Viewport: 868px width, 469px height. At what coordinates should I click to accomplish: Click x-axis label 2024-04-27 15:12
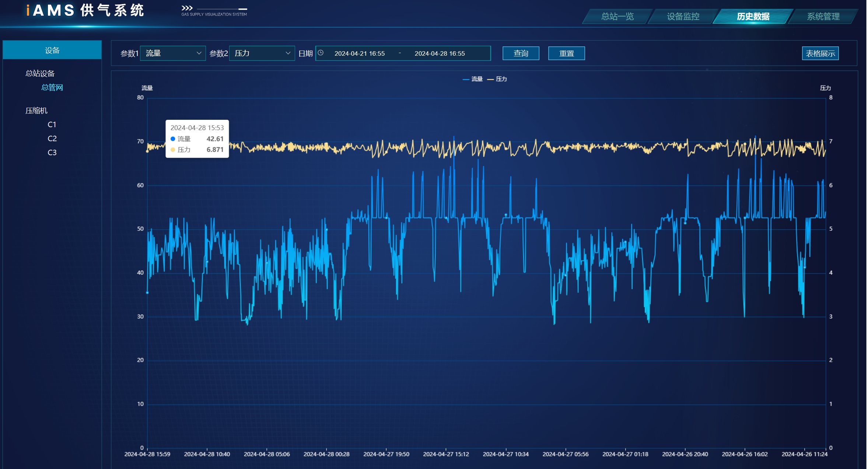click(446, 454)
